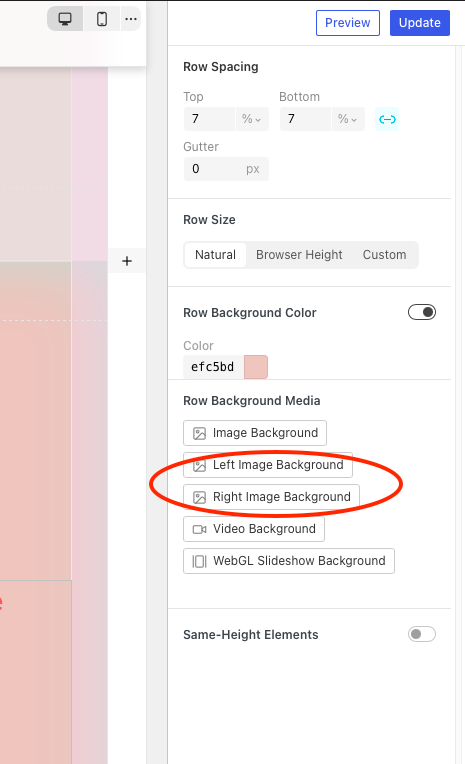Click the WebGL Slideshow Background button

[x=289, y=561]
